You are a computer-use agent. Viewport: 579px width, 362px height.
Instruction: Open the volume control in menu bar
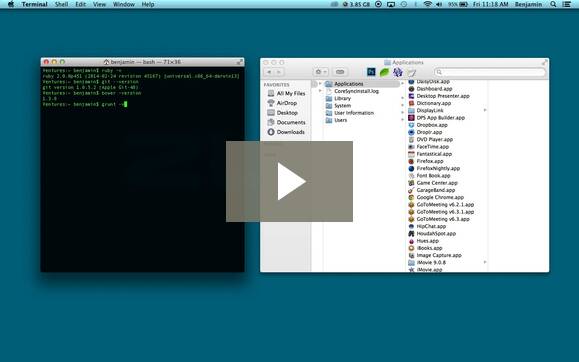pyautogui.click(x=439, y=4)
